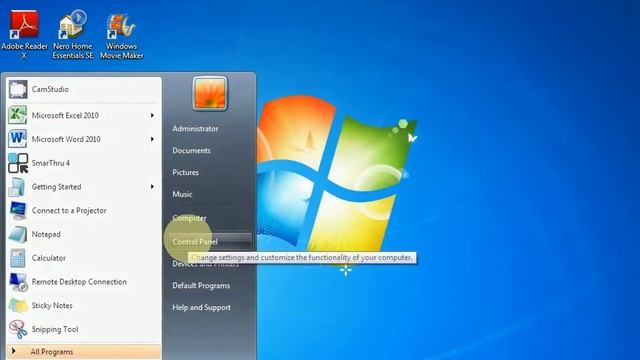Click the Connect to a Projector icon
640x360 pixels.
click(18, 211)
